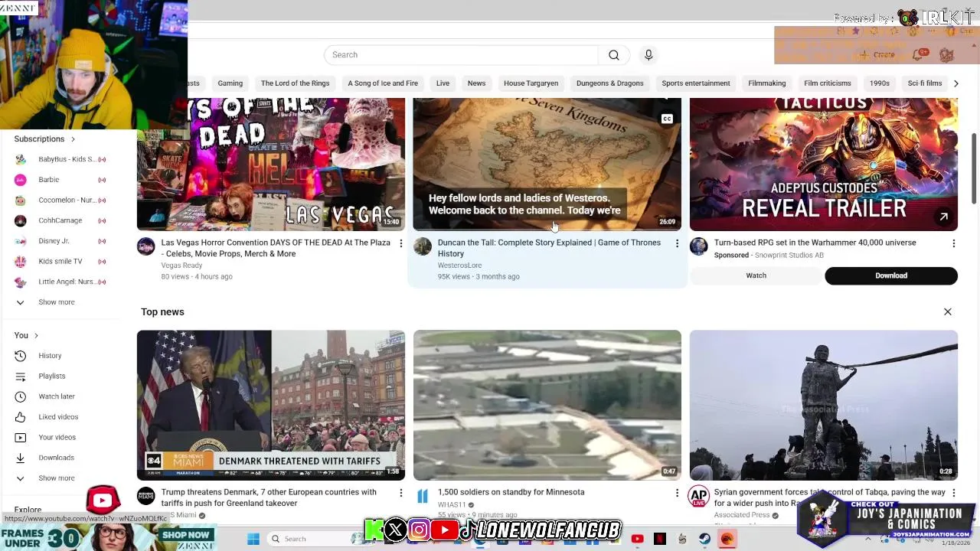Filter by 1990s chip

(x=879, y=83)
